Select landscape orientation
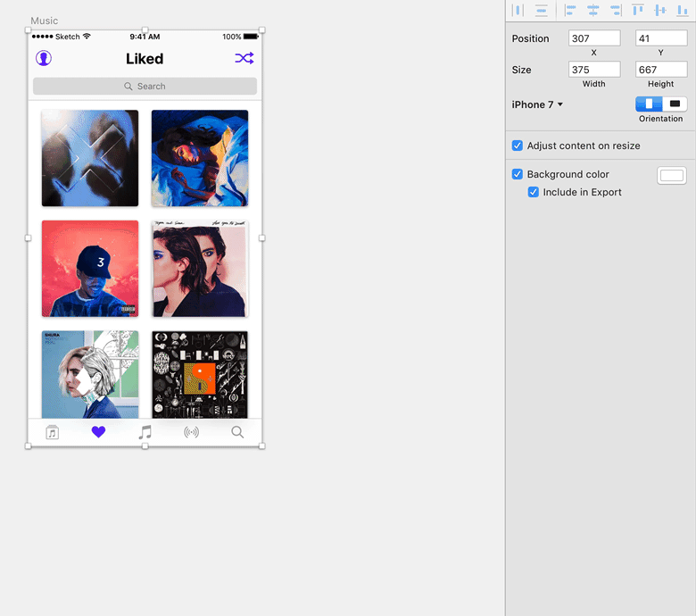Screen dimensions: 696x616 click(675, 104)
